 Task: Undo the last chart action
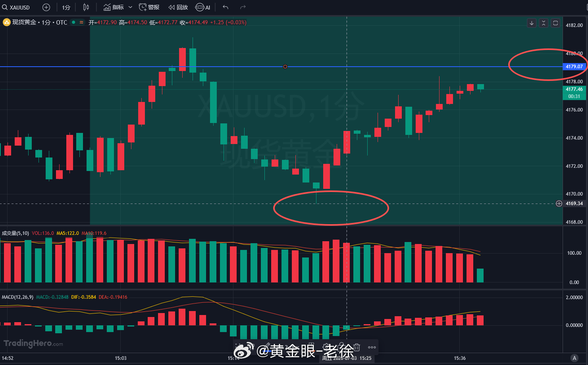226,7
